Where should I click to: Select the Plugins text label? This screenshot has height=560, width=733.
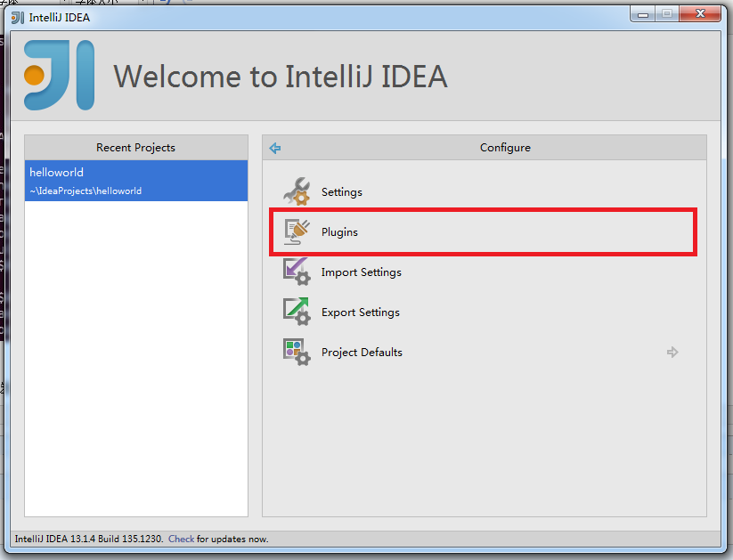[x=339, y=232]
